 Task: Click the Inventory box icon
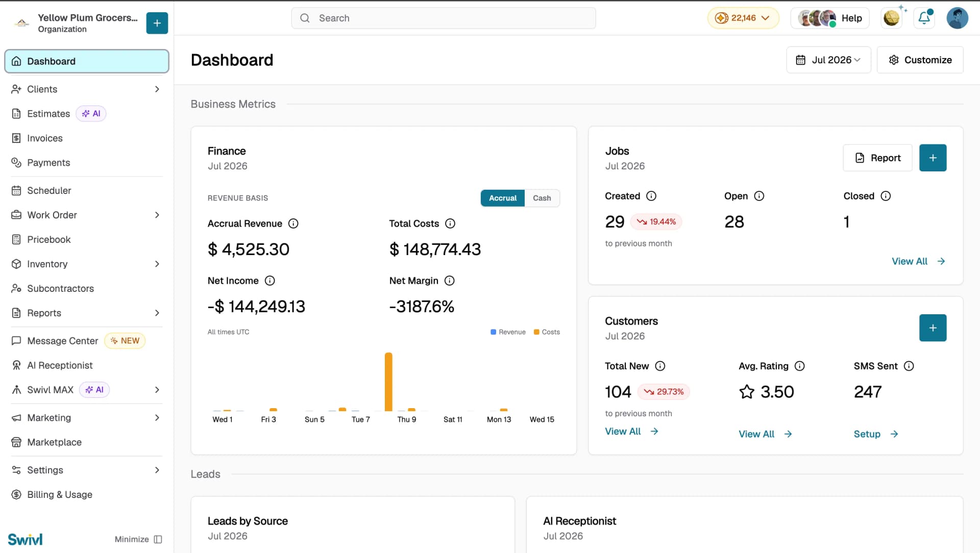tap(16, 264)
